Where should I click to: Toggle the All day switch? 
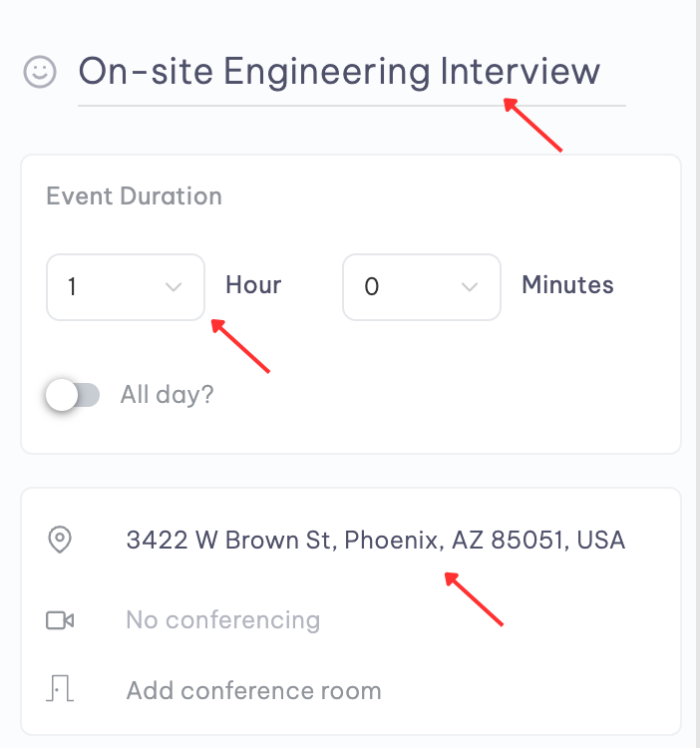tap(73, 395)
